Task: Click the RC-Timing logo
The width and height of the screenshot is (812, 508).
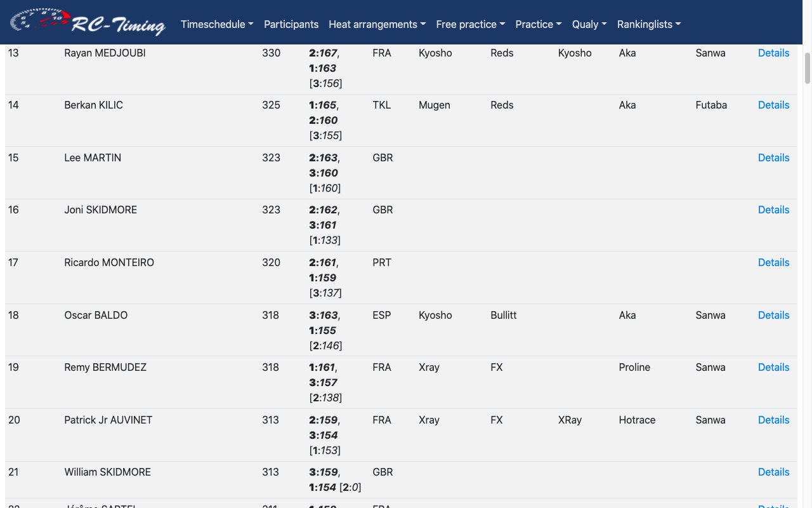Action: tap(88, 22)
